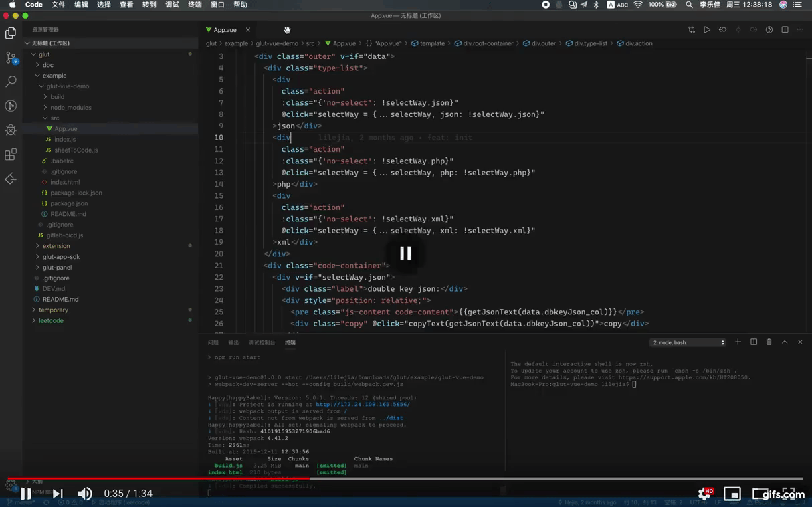Pause the video with center pause button
The width and height of the screenshot is (812, 507).
(x=405, y=253)
